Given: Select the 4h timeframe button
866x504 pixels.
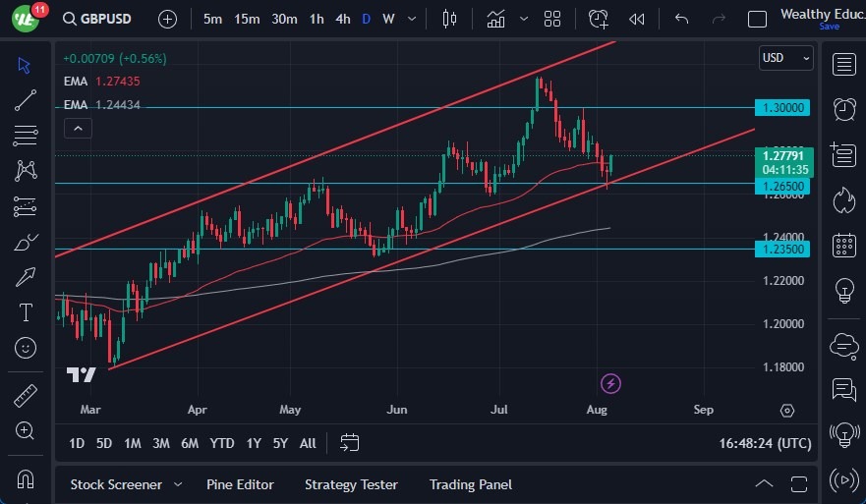Looking at the screenshot, I should click(x=342, y=19).
